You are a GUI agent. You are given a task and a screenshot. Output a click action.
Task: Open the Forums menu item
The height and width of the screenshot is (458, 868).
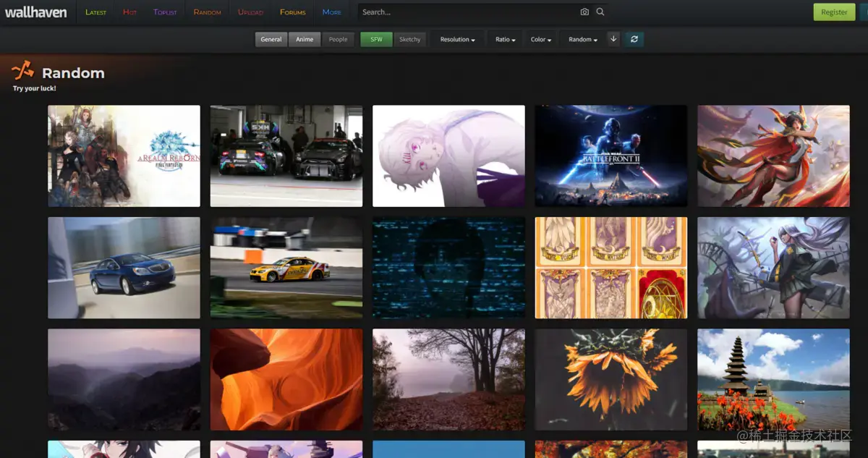coord(293,12)
